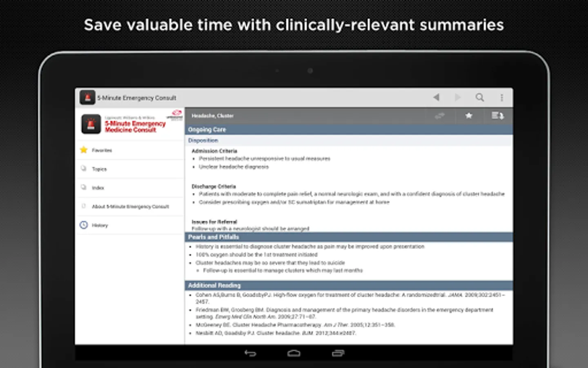Collapse the Ongoing Care section header
This screenshot has height=368, width=588.
349,130
